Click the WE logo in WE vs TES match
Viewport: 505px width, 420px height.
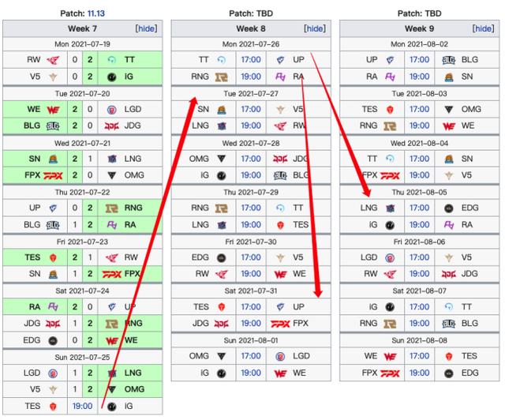391,356
